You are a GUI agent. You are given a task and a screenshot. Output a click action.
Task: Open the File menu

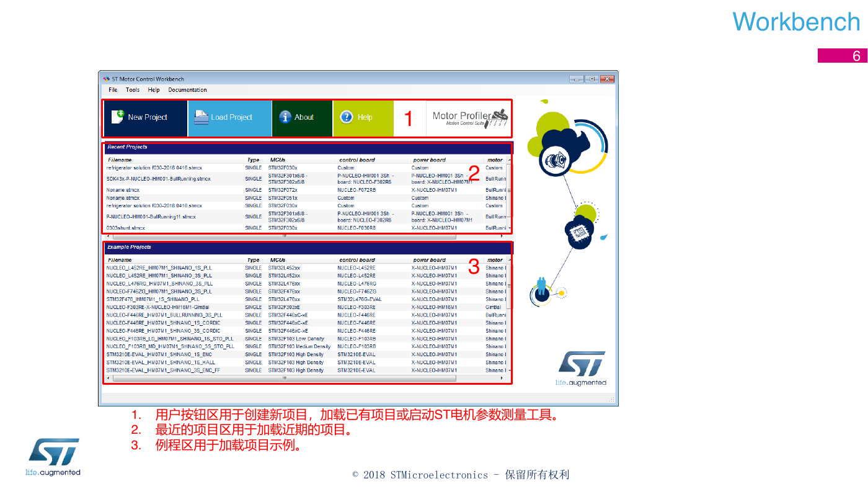coord(113,90)
